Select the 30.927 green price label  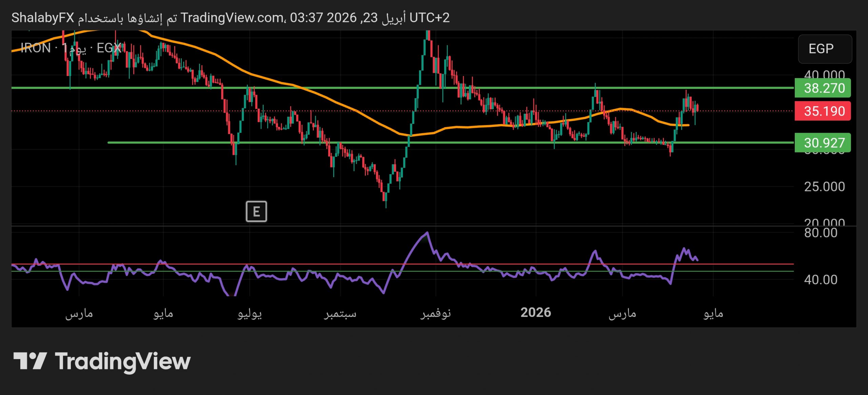[823, 143]
